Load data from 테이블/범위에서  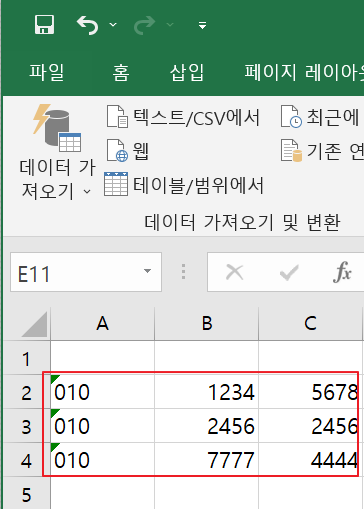[184, 185]
